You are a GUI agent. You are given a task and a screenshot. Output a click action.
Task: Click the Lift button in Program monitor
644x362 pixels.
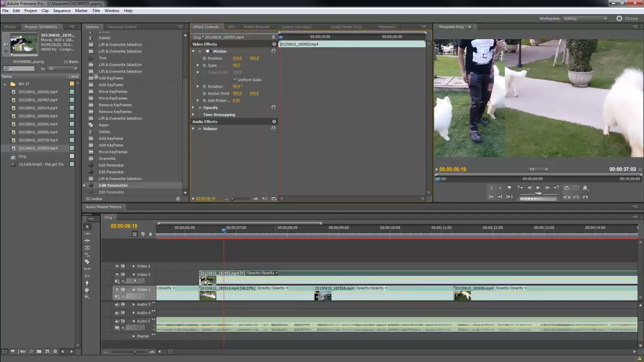(567, 197)
